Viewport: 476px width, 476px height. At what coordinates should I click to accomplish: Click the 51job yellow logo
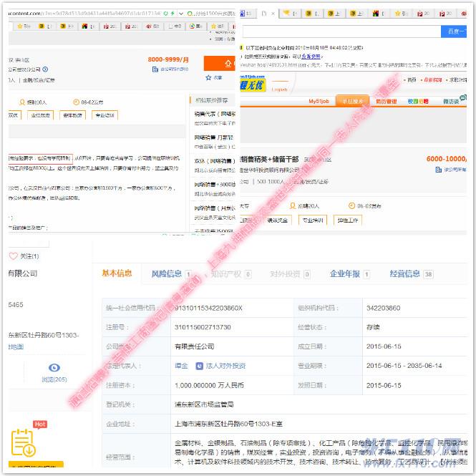[x=252, y=85]
